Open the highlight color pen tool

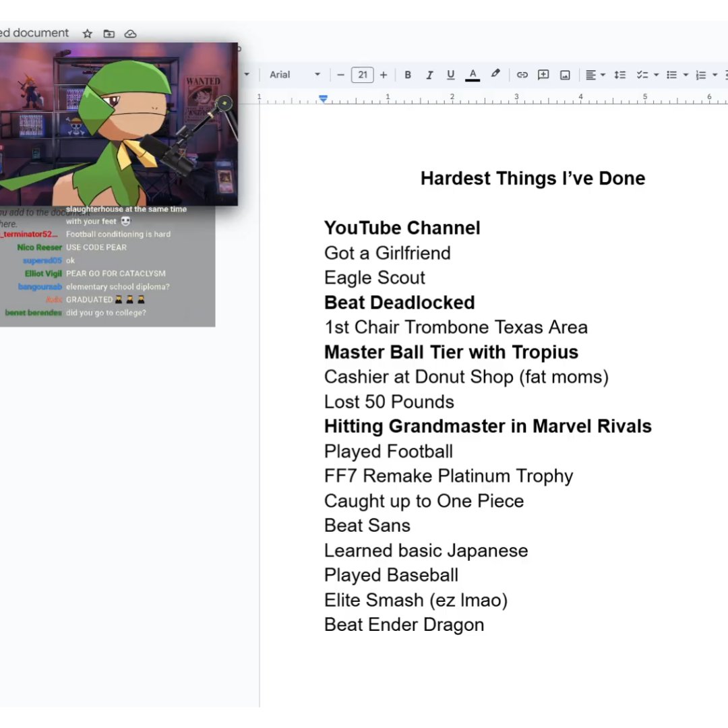(495, 74)
